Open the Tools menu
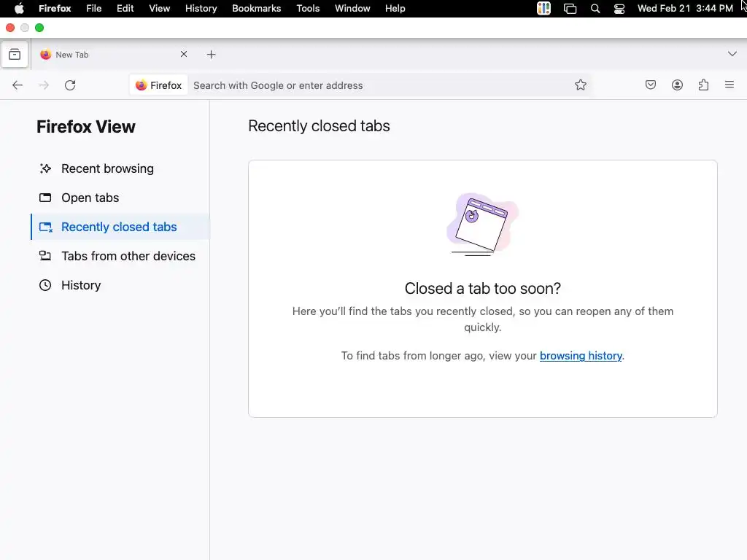This screenshot has width=747, height=560. 309,9
